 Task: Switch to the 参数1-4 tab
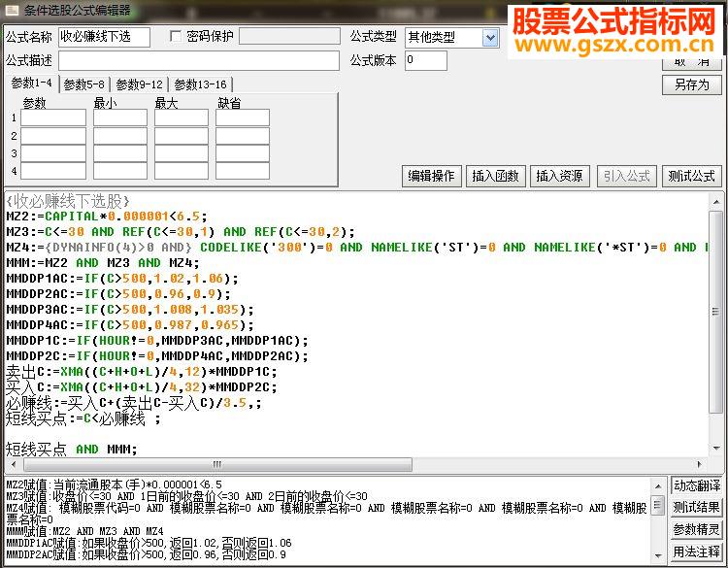(x=32, y=84)
